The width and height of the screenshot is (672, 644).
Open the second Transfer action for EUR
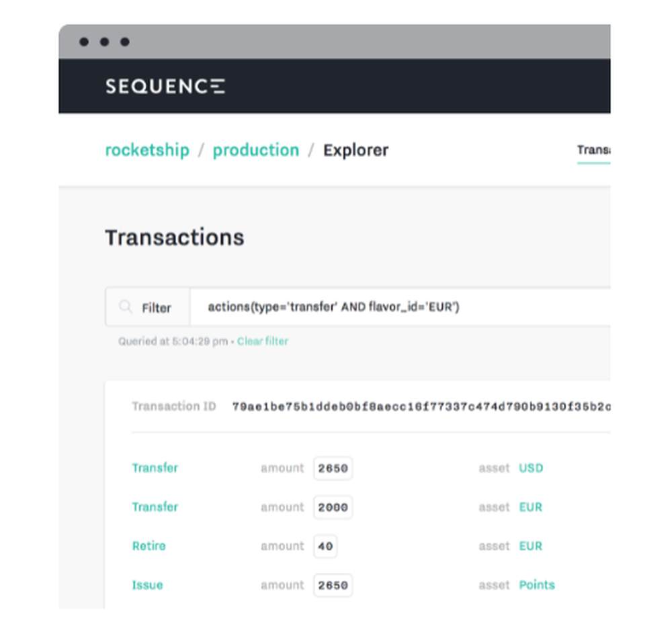(x=155, y=507)
